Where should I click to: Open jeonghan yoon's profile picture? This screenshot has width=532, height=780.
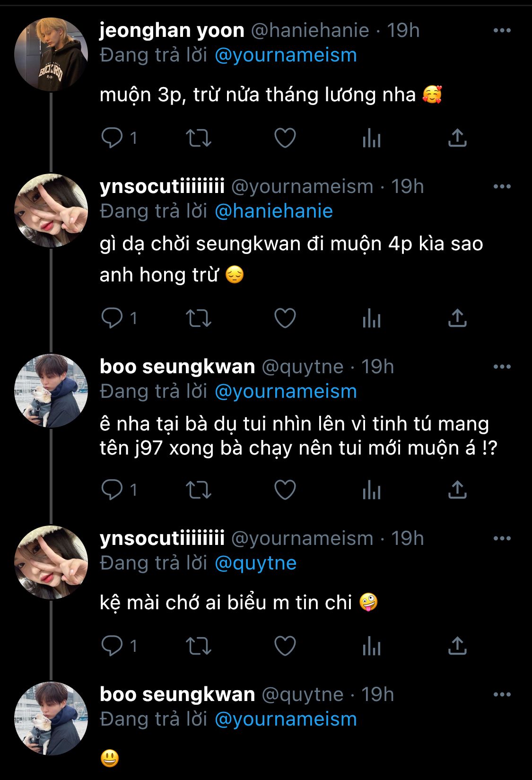[51, 54]
